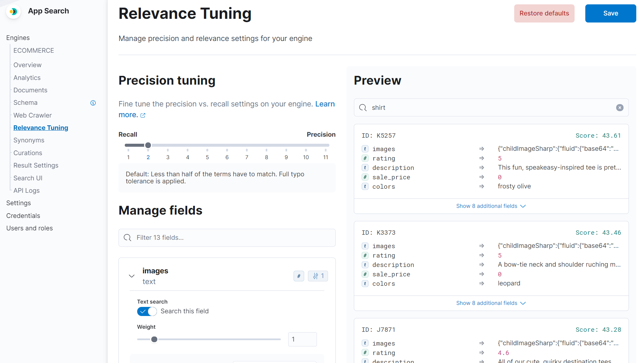Select Curations in the sidebar

[x=28, y=153]
